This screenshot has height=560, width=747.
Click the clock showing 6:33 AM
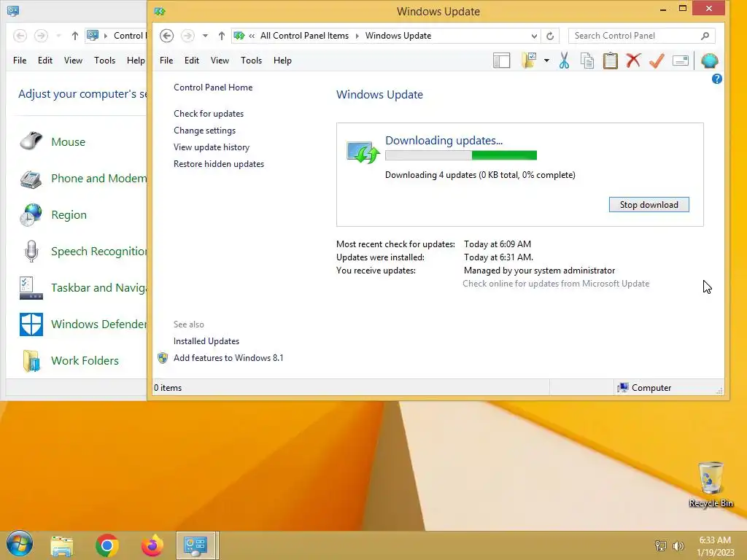coord(715,540)
